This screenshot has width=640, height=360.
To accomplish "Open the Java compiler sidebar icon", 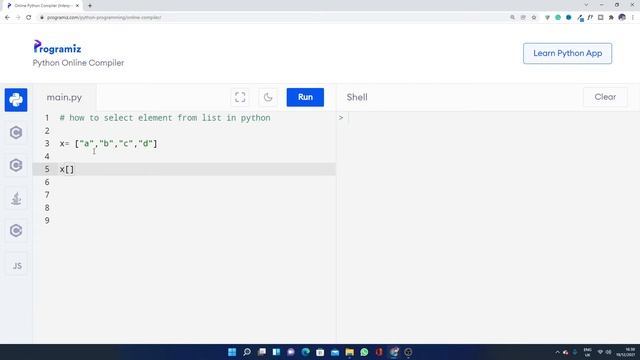I will point(16,199).
